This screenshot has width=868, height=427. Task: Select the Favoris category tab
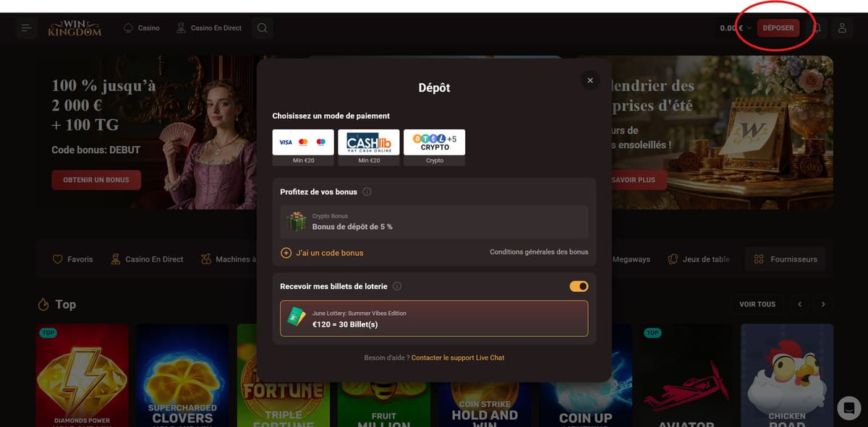tap(73, 259)
